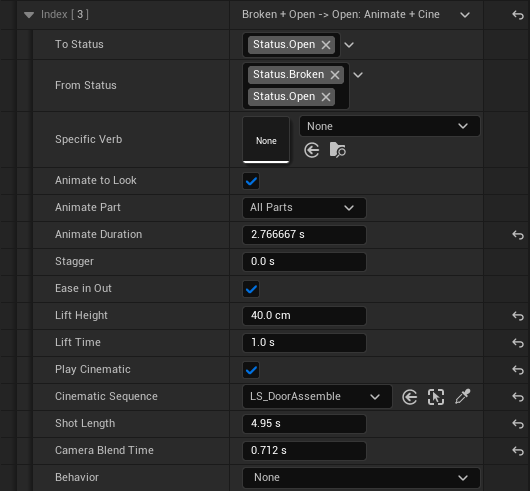
Task: Open the Index 3 element options chevron
Action: pyautogui.click(x=465, y=15)
